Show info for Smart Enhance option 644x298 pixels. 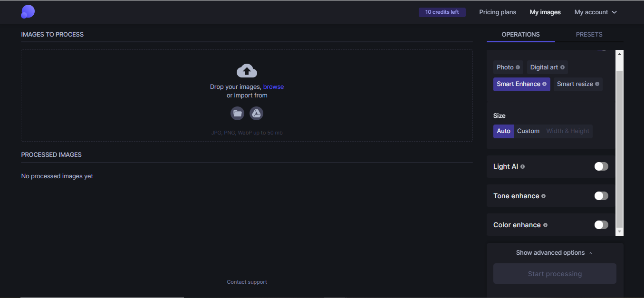(545, 84)
